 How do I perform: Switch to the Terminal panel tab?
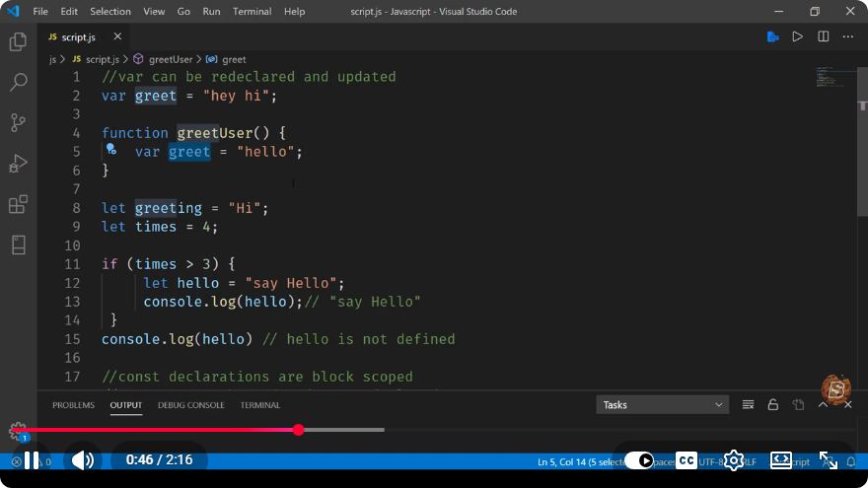[259, 405]
